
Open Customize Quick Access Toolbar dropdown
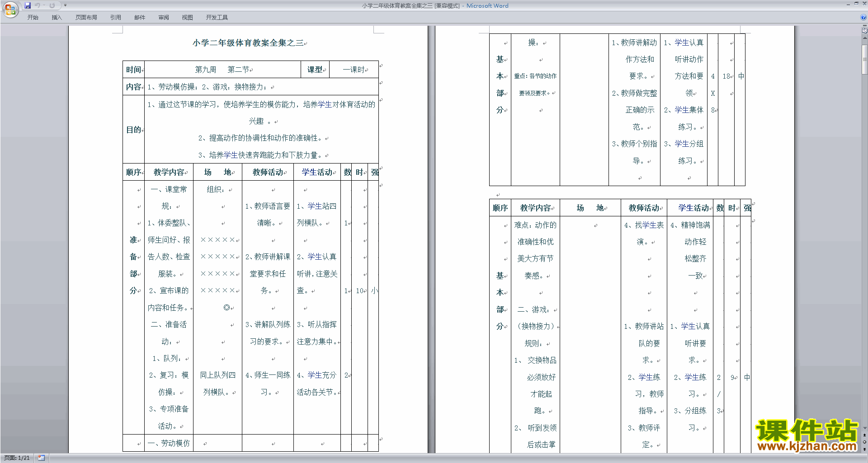click(65, 5)
